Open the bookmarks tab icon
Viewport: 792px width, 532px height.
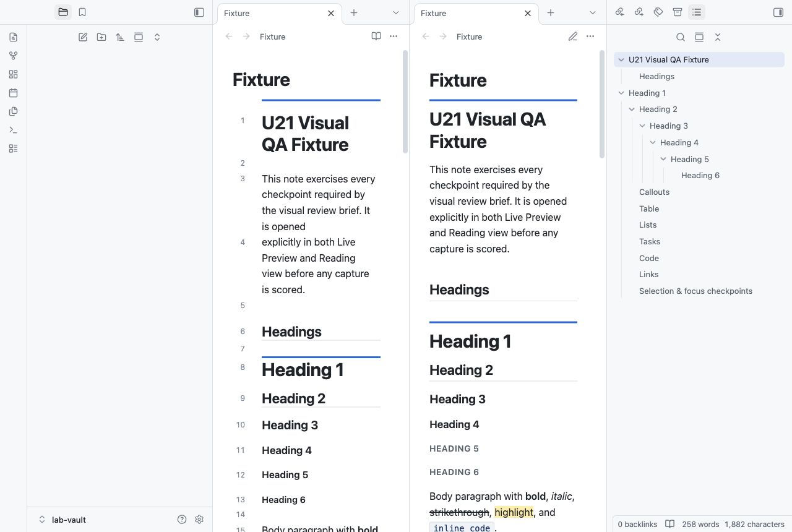click(x=82, y=12)
